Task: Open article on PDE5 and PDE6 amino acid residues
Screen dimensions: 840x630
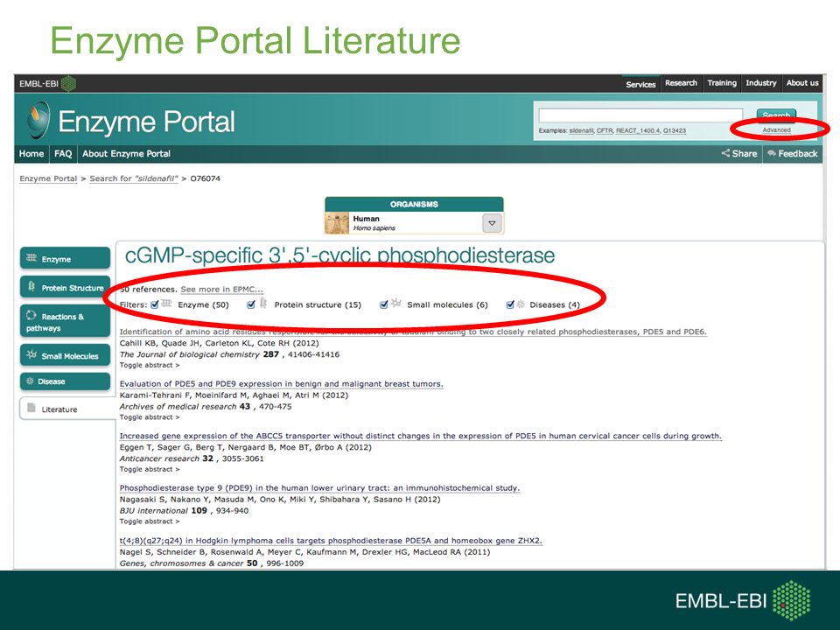Action: (413, 332)
